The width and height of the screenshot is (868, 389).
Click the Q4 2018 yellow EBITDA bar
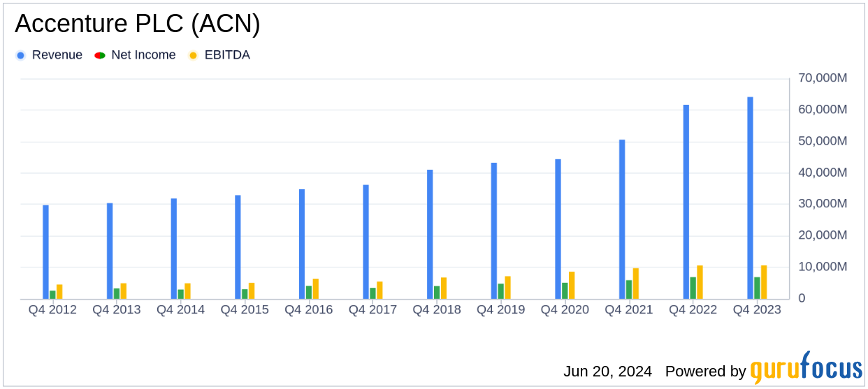click(444, 288)
